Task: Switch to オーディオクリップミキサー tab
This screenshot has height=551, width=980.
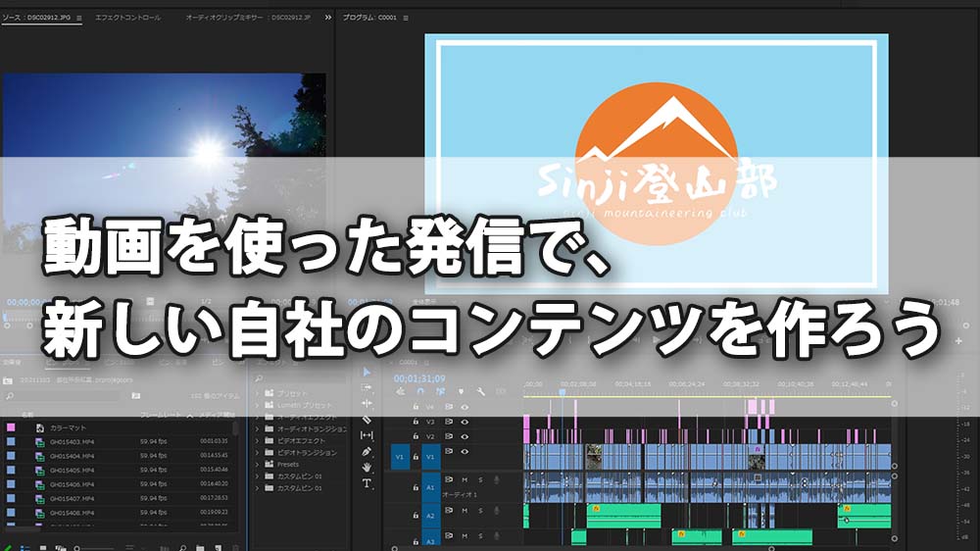Action: 248,18
